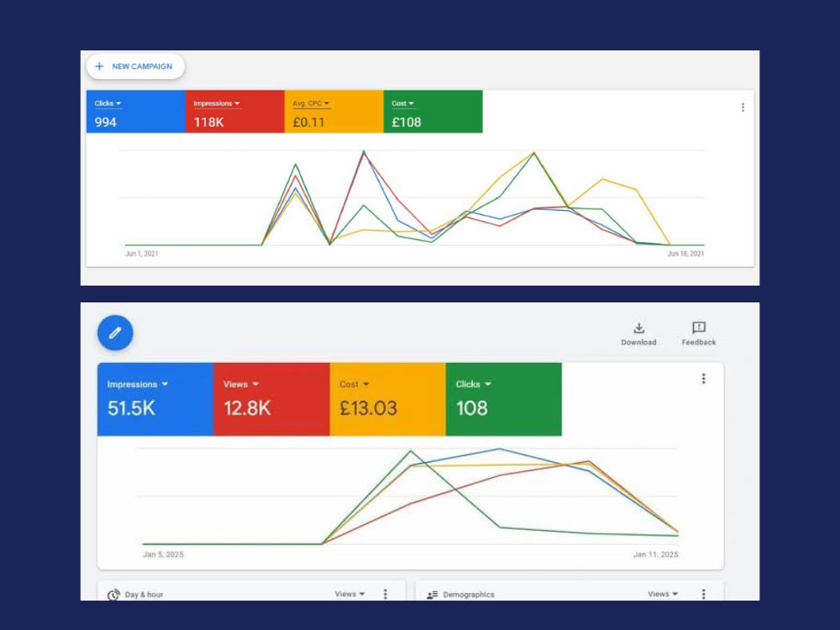Open the Clicks metric dropdown in top chart
The image size is (840, 630).
tap(108, 103)
